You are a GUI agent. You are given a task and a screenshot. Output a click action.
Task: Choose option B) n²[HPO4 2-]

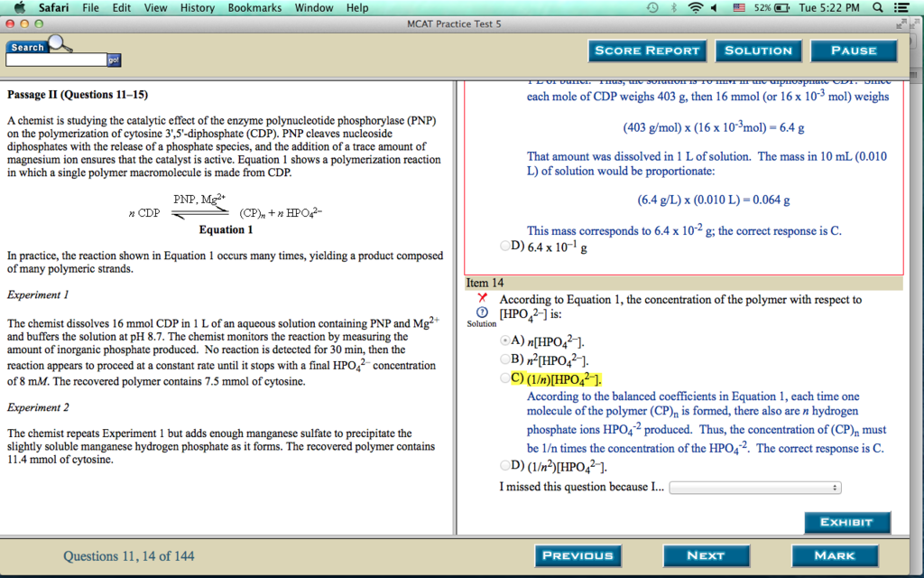[505, 359]
